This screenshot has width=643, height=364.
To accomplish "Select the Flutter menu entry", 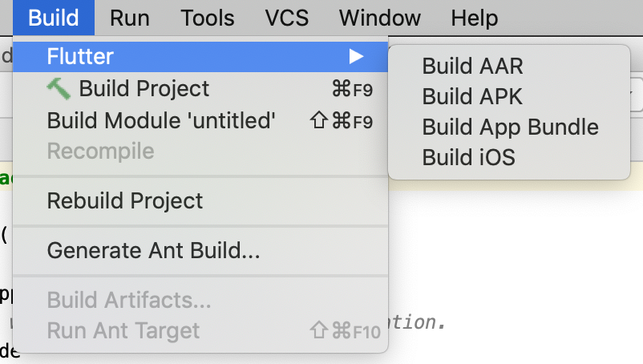I will pos(80,56).
